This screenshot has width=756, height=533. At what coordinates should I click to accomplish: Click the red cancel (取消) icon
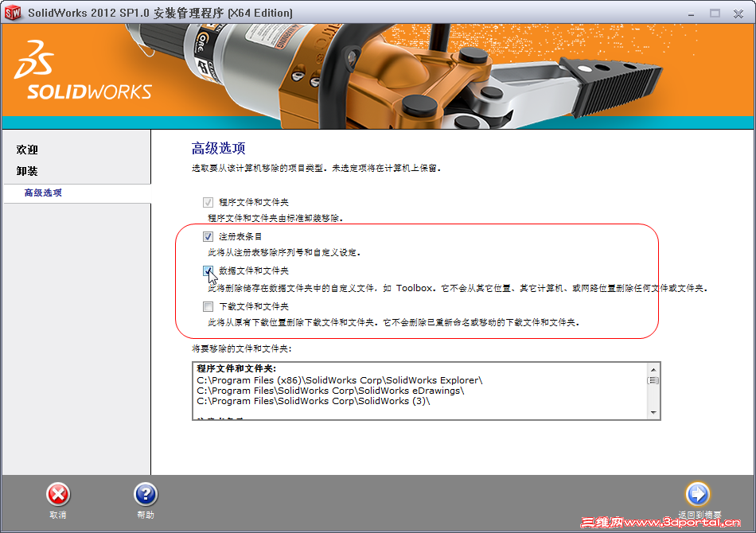(x=58, y=495)
